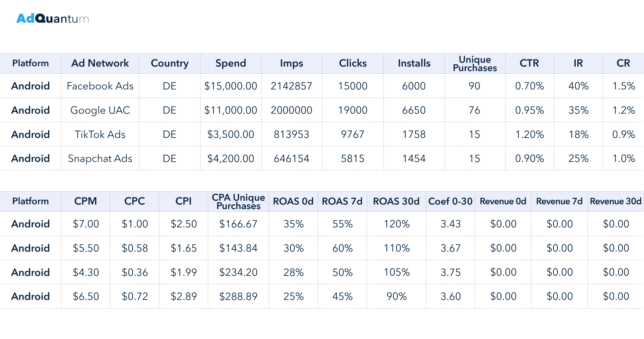Click the 19000 clicks cell
644x339 pixels.
353,110
